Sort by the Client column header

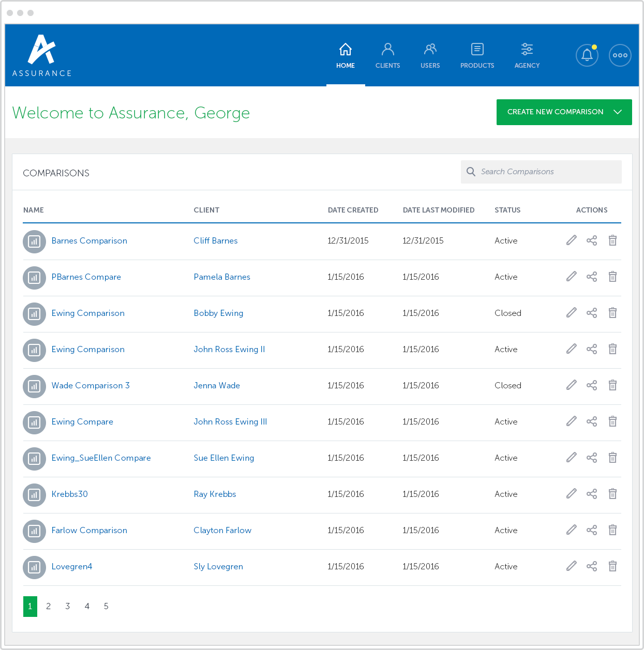click(206, 210)
